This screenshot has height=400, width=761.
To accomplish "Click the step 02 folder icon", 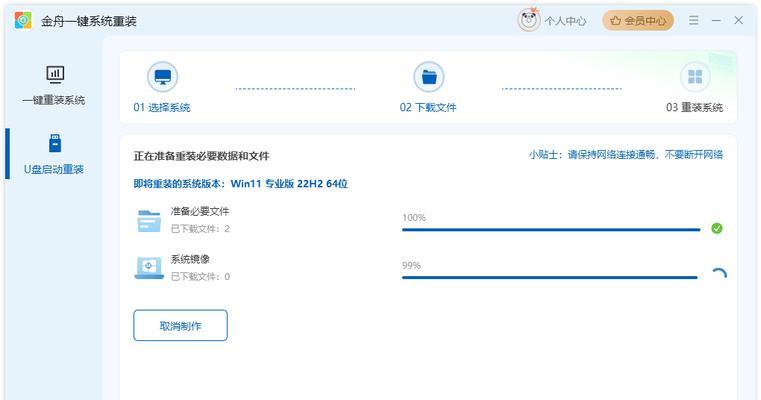I will point(429,77).
